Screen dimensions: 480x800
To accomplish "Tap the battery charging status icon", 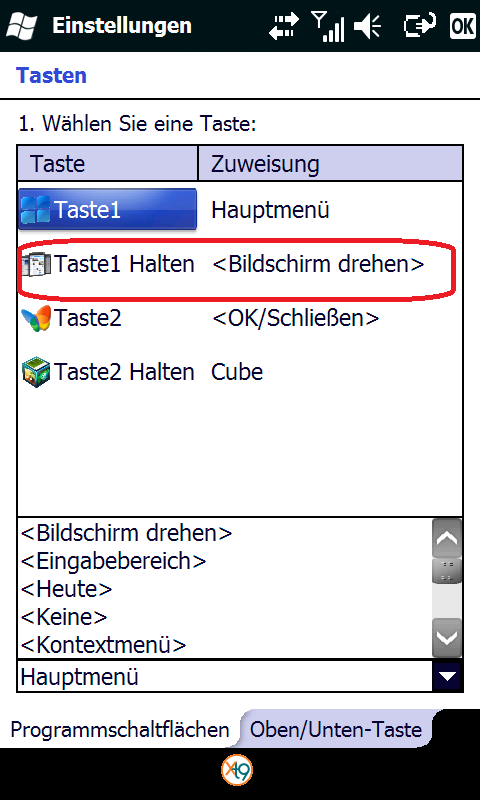I will 419,26.
